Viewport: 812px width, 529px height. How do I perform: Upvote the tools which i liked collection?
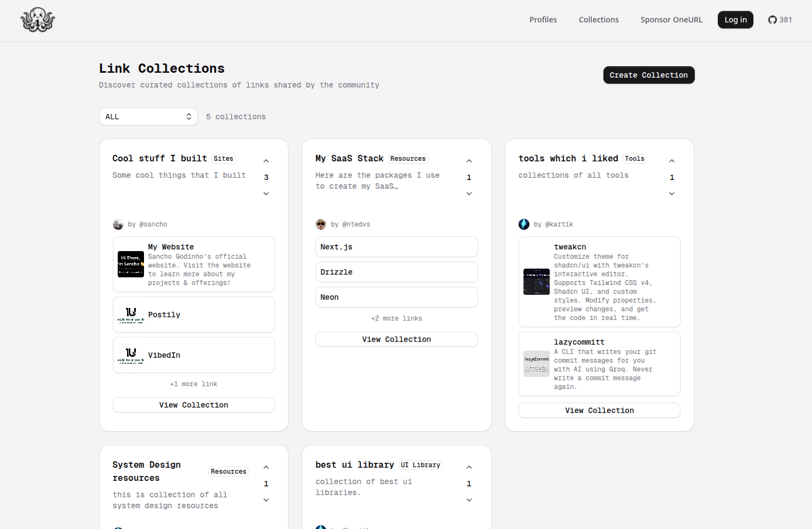(x=672, y=161)
